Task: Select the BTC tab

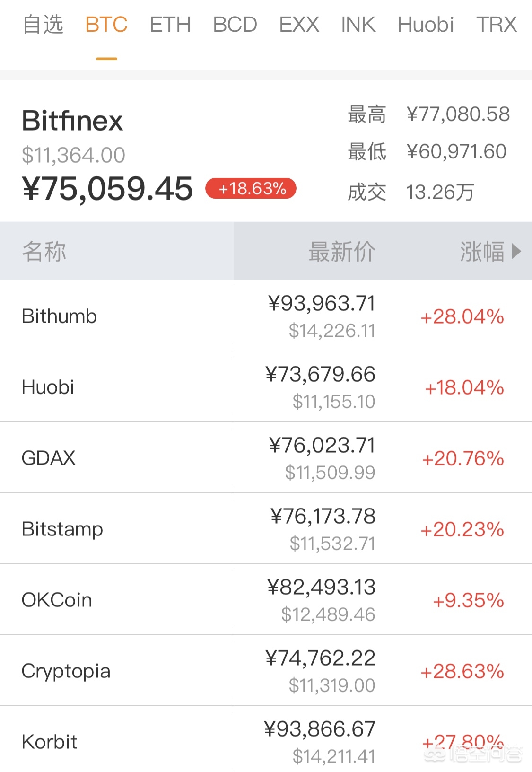Action: point(106,25)
